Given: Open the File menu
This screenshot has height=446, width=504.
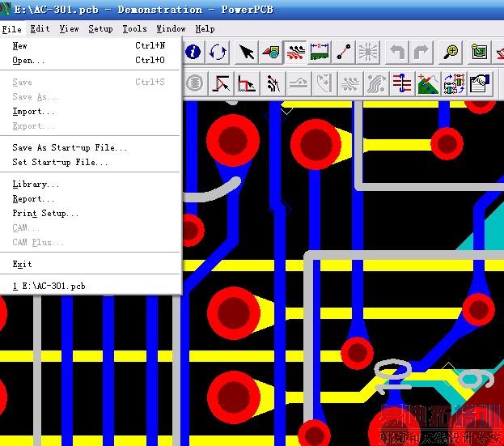Looking at the screenshot, I should [11, 28].
